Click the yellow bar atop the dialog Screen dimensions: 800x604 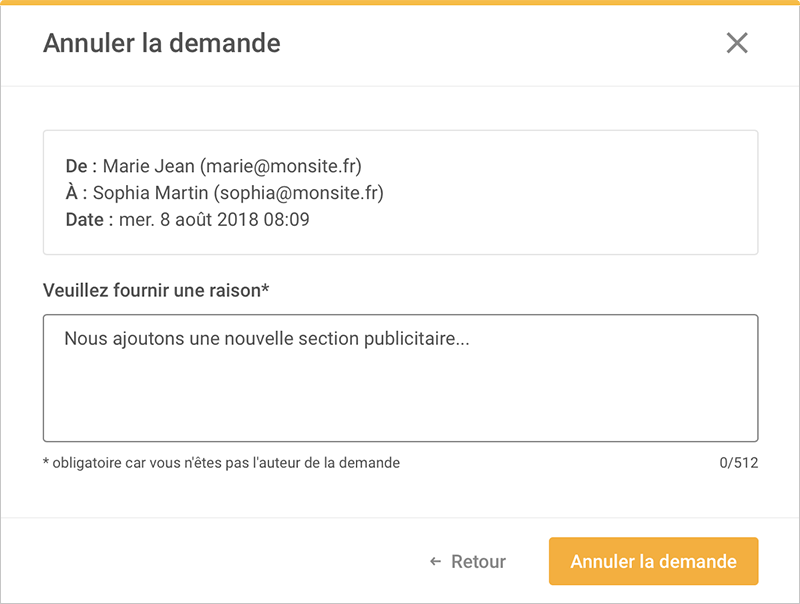pos(400,3)
